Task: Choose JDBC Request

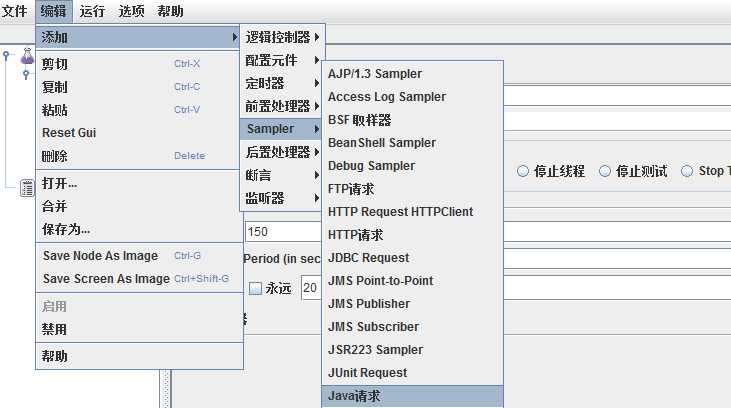Action: point(413,257)
